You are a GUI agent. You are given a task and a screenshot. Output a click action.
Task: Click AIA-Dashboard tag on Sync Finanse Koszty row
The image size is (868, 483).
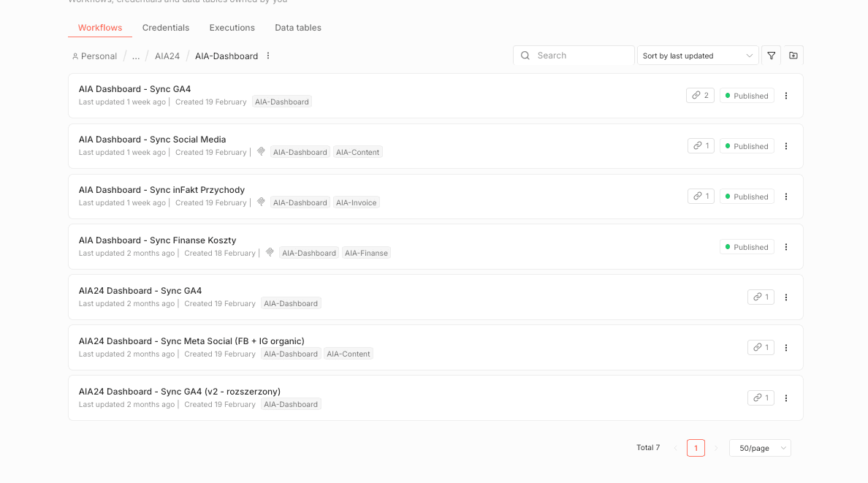click(x=309, y=253)
